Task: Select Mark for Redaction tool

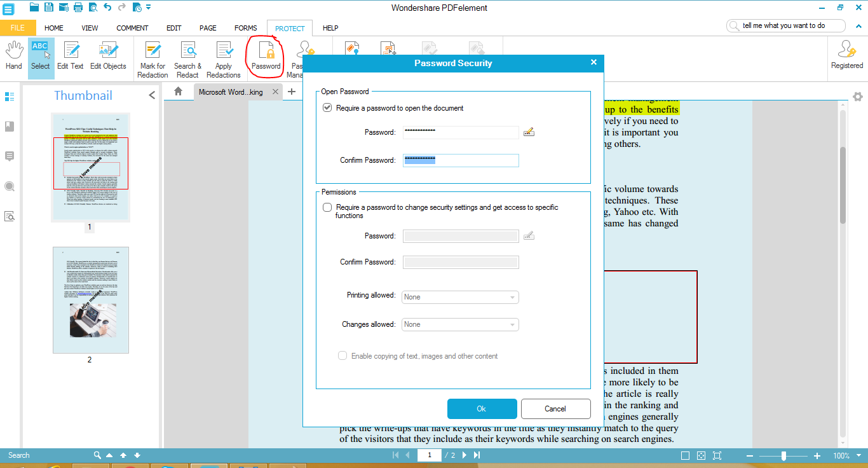Action: point(153,60)
